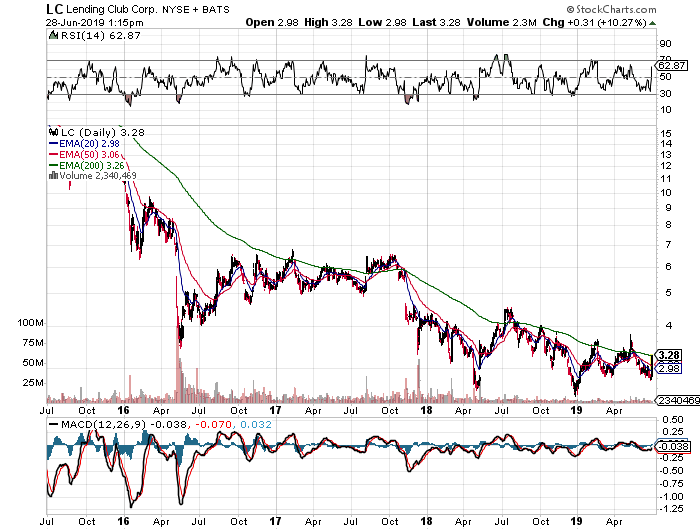Click the 10 price level on the price axis
This screenshot has height=530, width=700.
click(666, 192)
